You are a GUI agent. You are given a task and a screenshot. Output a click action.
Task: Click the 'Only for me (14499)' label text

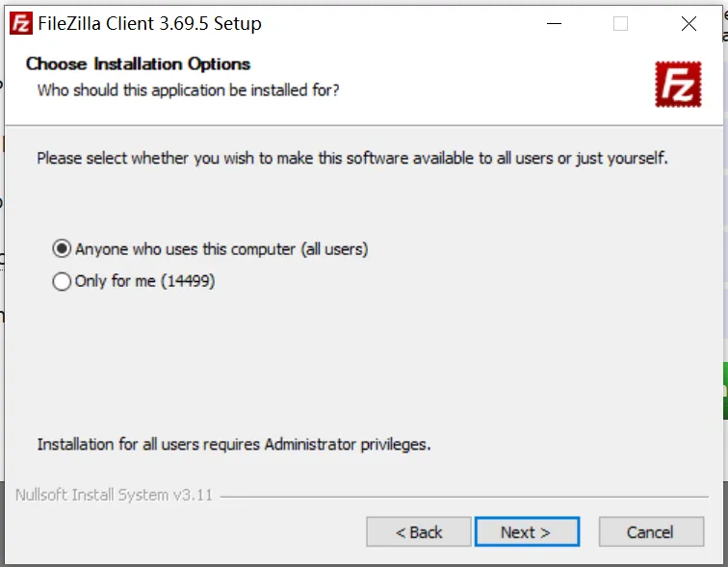144,282
